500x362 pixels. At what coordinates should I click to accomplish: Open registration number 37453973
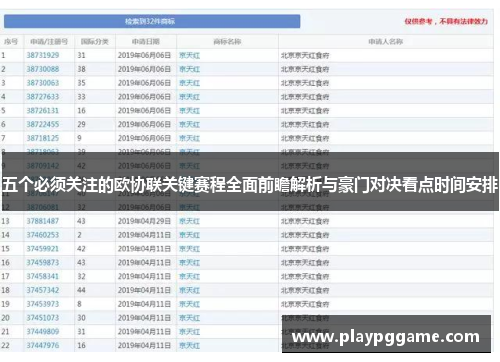click(x=43, y=304)
